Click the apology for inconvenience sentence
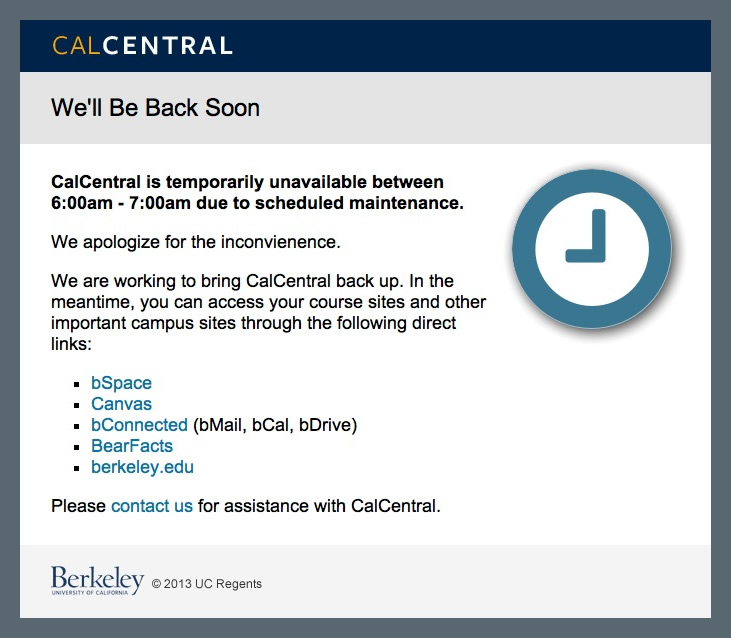This screenshot has height=638, width=731. [x=196, y=242]
